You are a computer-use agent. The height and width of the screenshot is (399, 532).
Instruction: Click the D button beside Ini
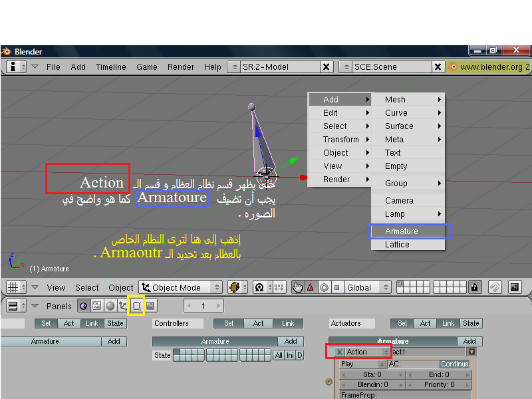[x=300, y=355]
